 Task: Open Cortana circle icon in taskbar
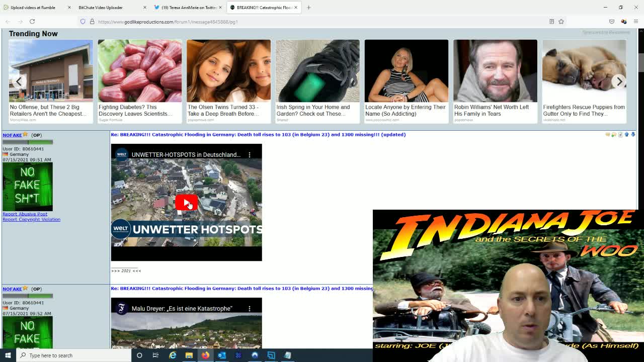point(139,355)
